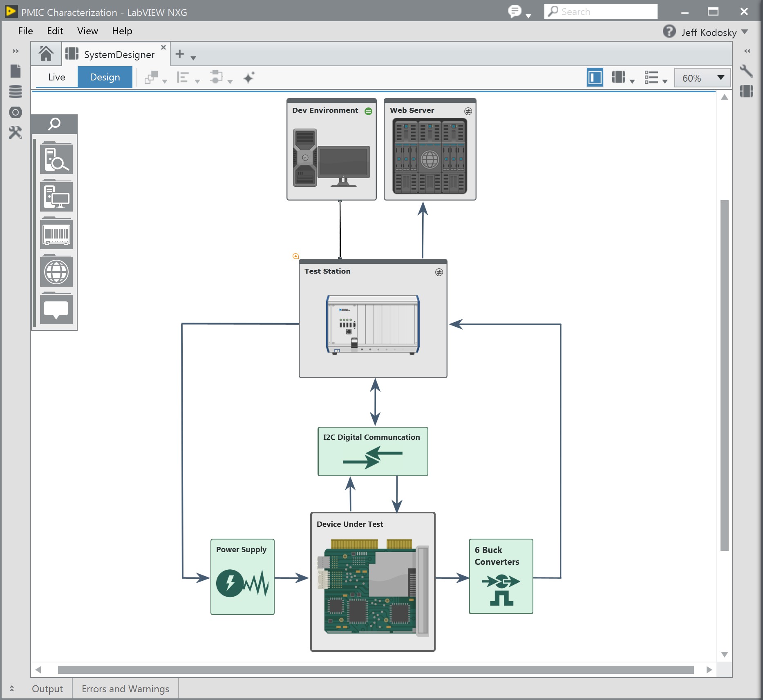763x700 pixels.
Task: Open the list view dropdown arrow
Action: (665, 81)
